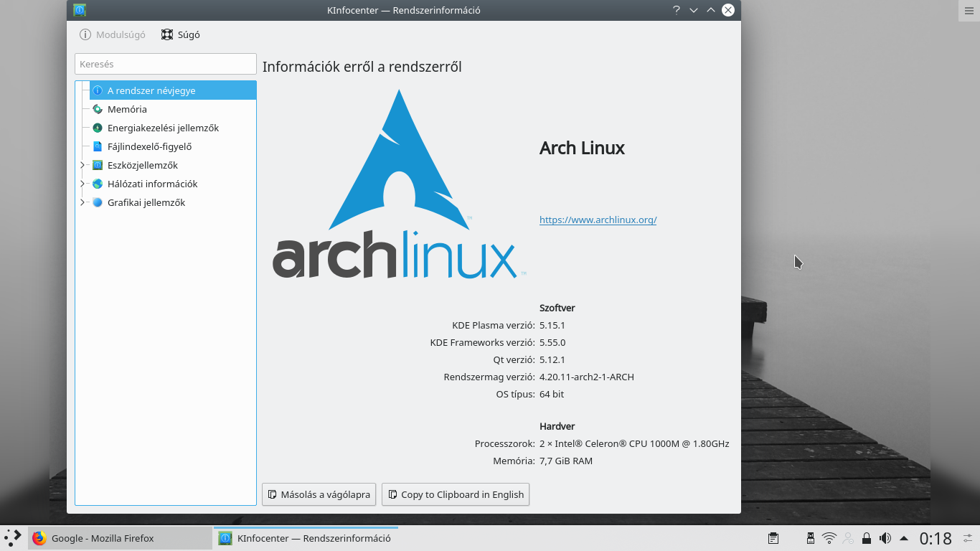The image size is (980, 551).
Task: Open the Memória module icon
Action: pyautogui.click(x=98, y=109)
